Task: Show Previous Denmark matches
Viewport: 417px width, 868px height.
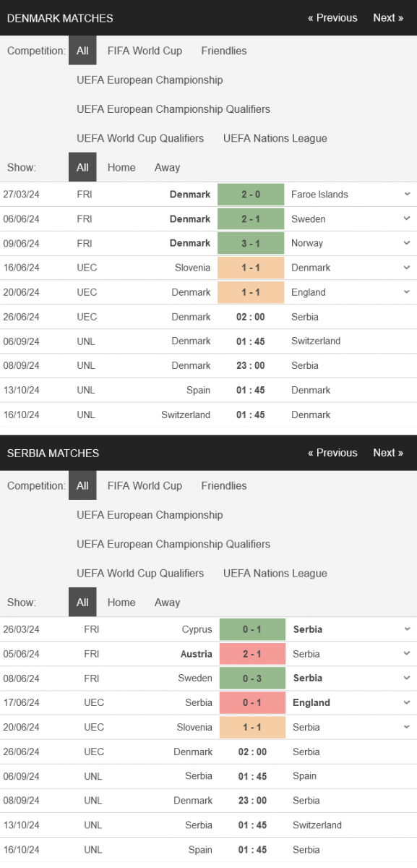Action: point(332,18)
